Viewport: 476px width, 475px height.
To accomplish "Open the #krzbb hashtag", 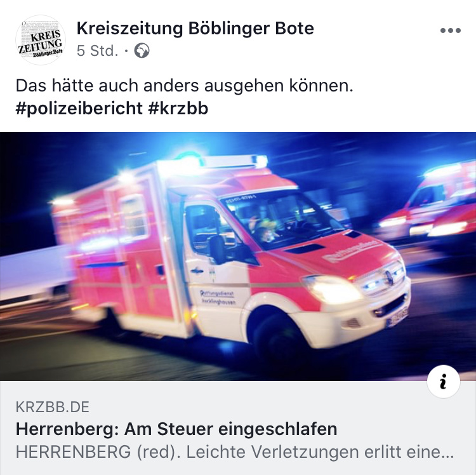I will coord(178,109).
